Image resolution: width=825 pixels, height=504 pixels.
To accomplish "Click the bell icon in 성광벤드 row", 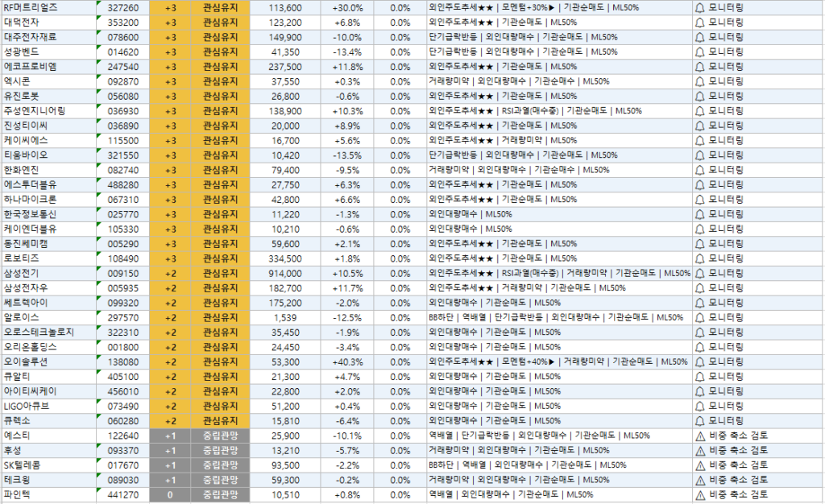I will (700, 52).
